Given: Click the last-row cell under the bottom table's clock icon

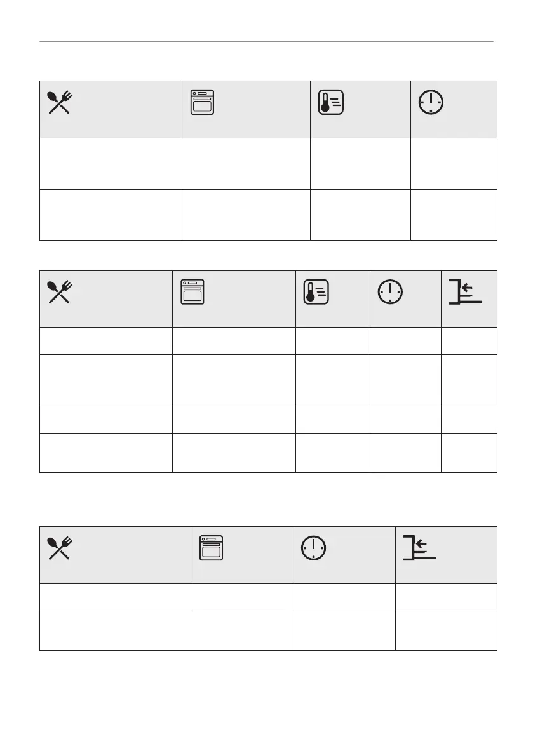Looking at the screenshot, I should tap(344, 630).
